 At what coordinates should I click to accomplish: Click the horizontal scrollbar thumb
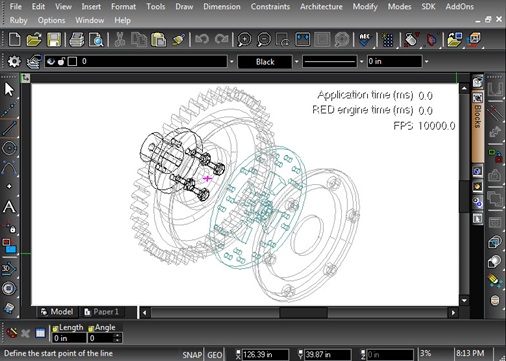(303, 313)
